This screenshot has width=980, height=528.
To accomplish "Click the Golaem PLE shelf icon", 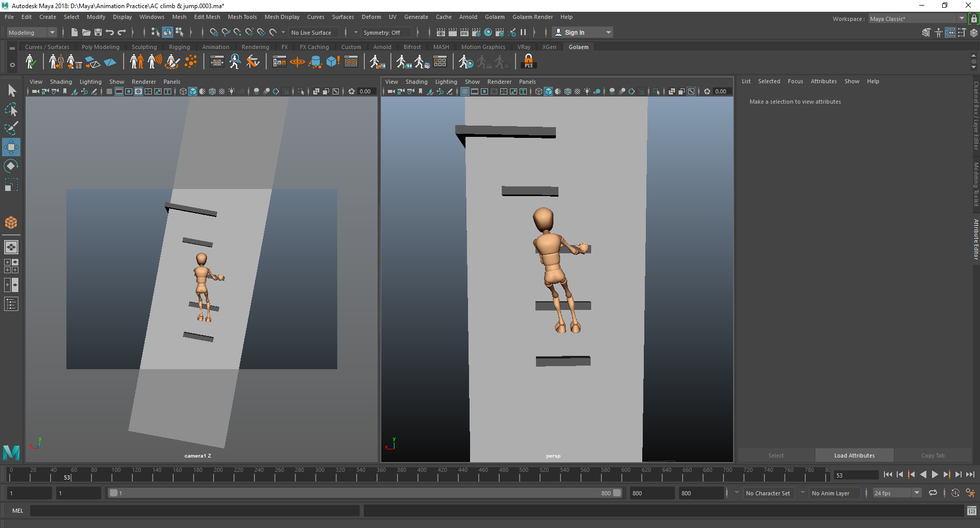I will [528, 62].
